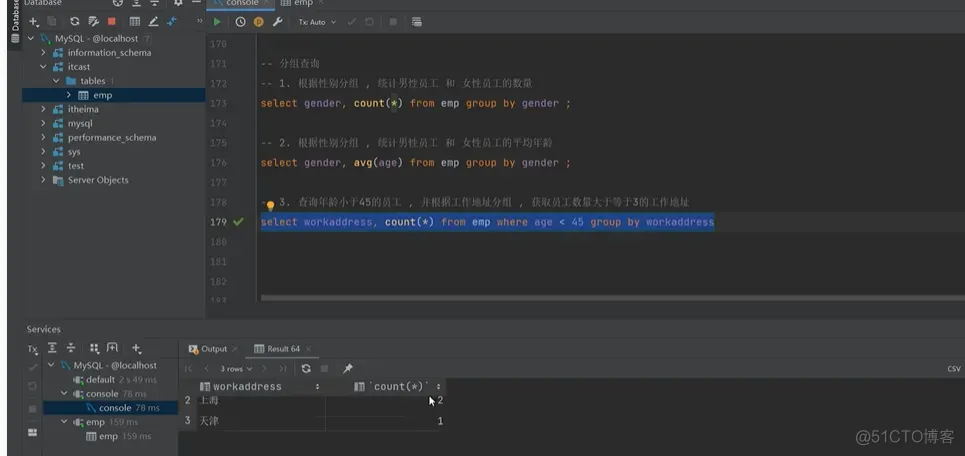
Task: Open the Tx: Auto transaction mode dropdown
Action: coord(318,22)
